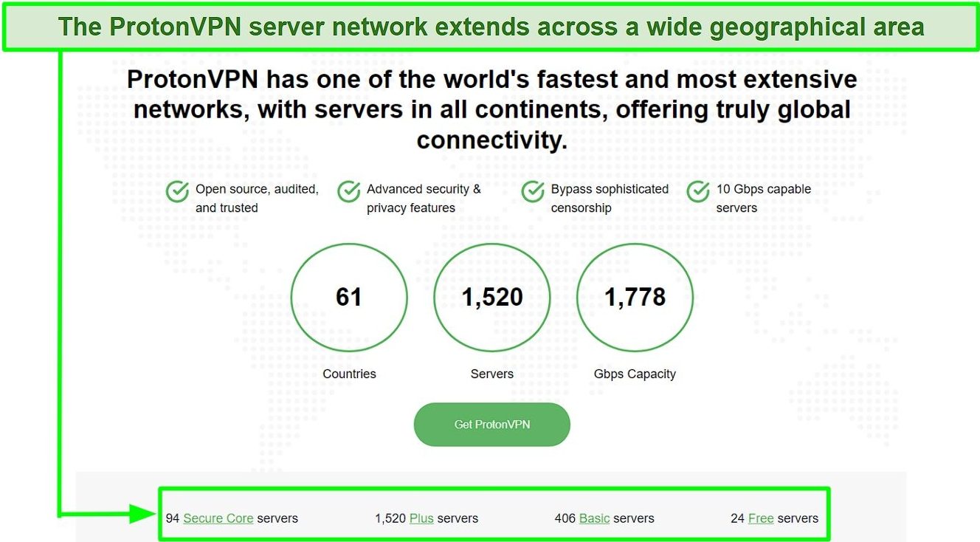Image resolution: width=980 pixels, height=542 pixels.
Task: Click the Get ProtonVPN button
Action: pos(491,425)
